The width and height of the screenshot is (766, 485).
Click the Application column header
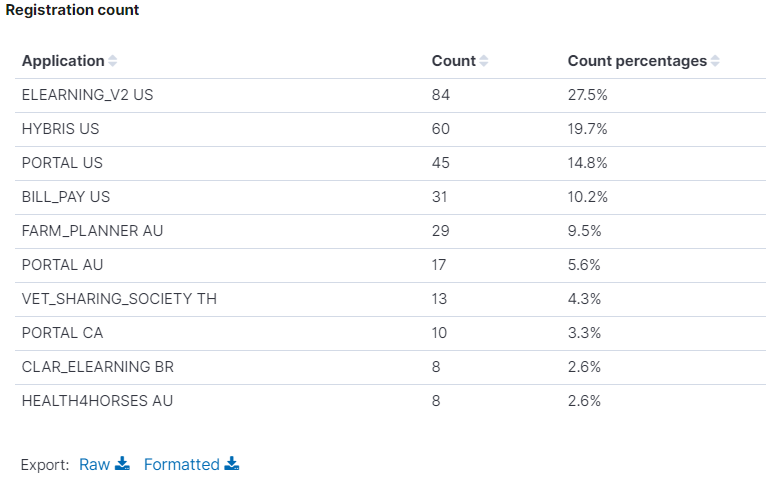(x=63, y=61)
